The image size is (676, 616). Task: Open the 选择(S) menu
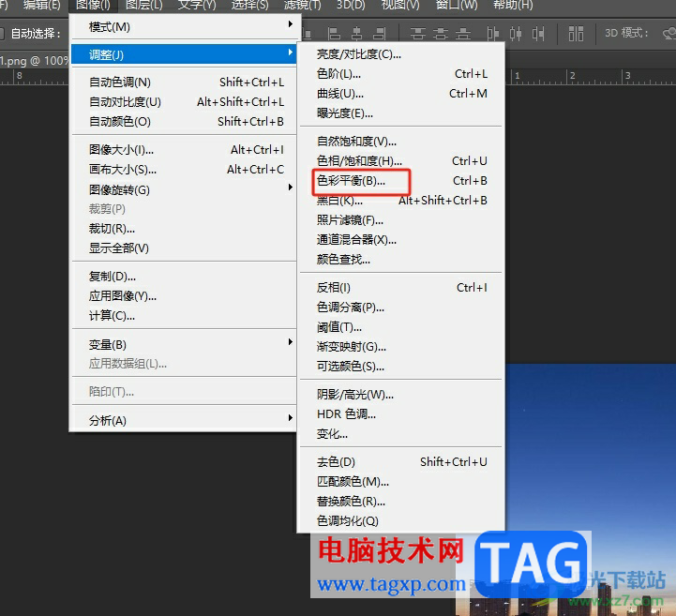tap(249, 6)
